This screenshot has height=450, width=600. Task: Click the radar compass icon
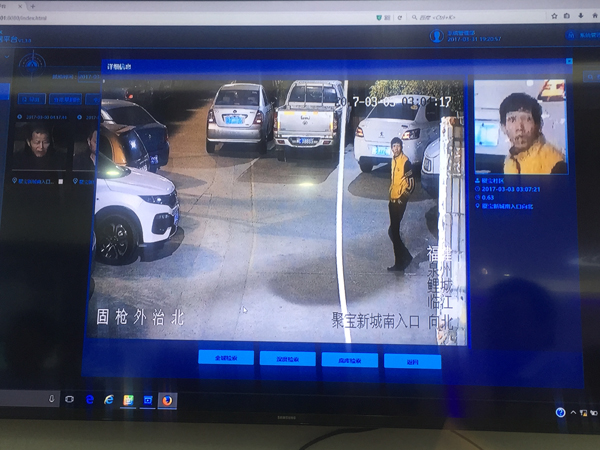35,64
